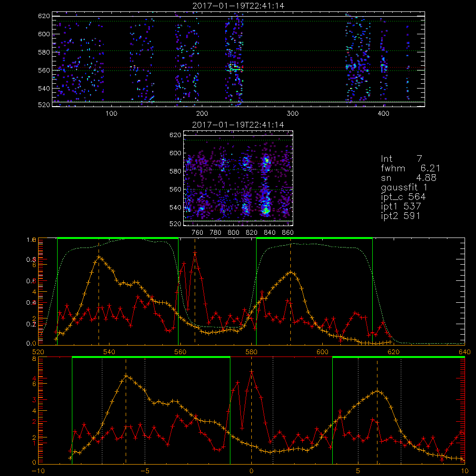Image resolution: width=476 pixels, height=476 pixels.
Task: Click the 760 tick label under middle image
Action: coord(198,233)
